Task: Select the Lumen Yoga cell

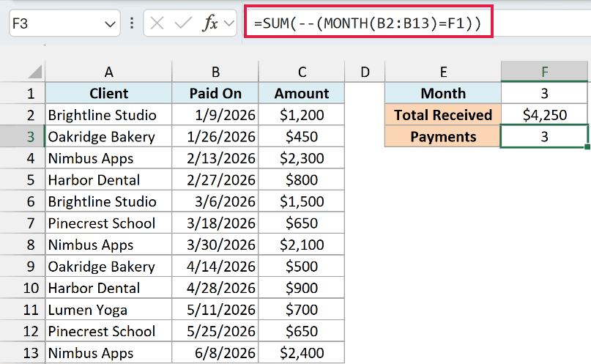Action: click(108, 310)
